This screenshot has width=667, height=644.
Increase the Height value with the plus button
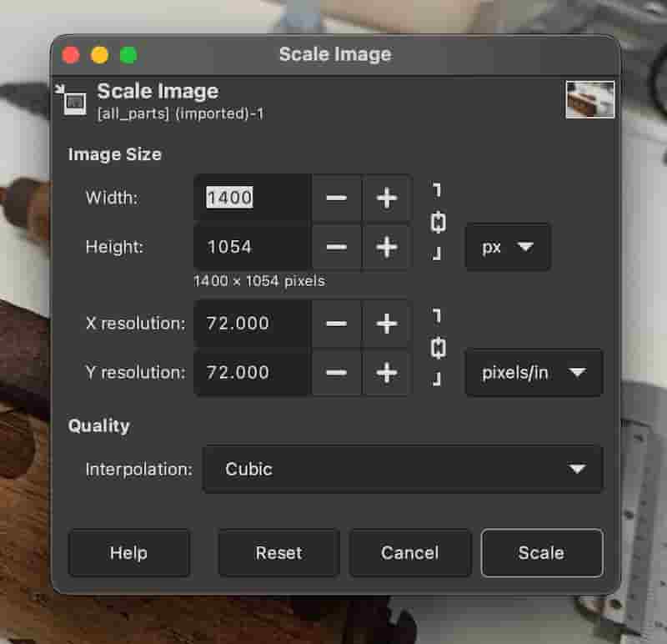386,247
